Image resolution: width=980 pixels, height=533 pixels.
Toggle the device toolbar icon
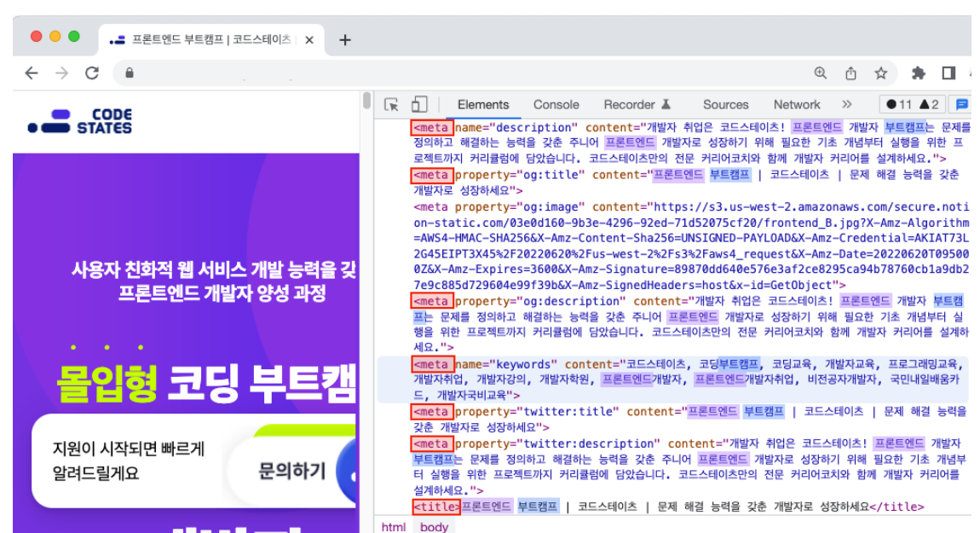tap(419, 105)
